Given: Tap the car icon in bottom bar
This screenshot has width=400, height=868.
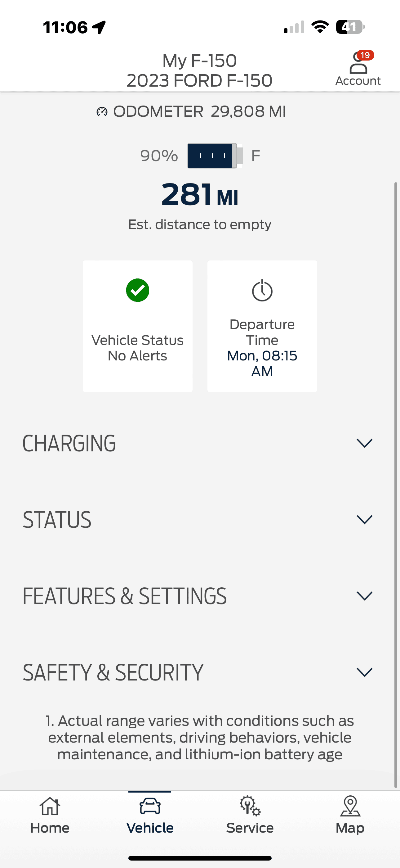Looking at the screenshot, I should (x=150, y=807).
